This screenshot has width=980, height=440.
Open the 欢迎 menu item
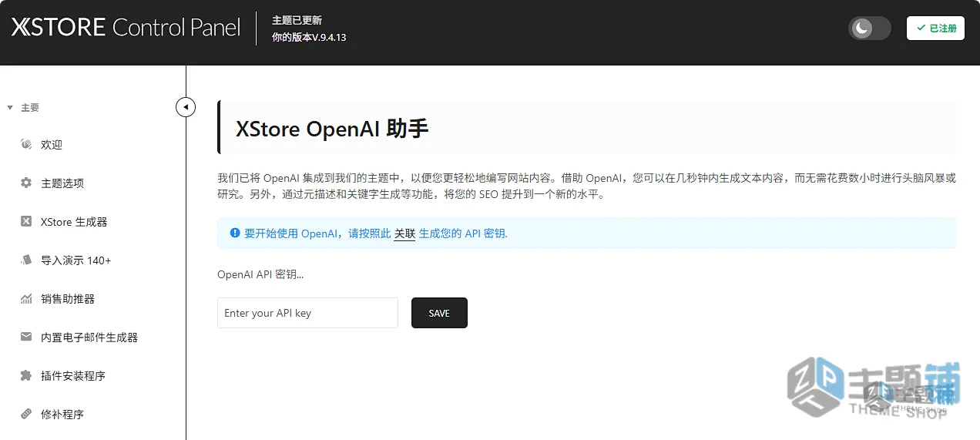[x=52, y=145]
